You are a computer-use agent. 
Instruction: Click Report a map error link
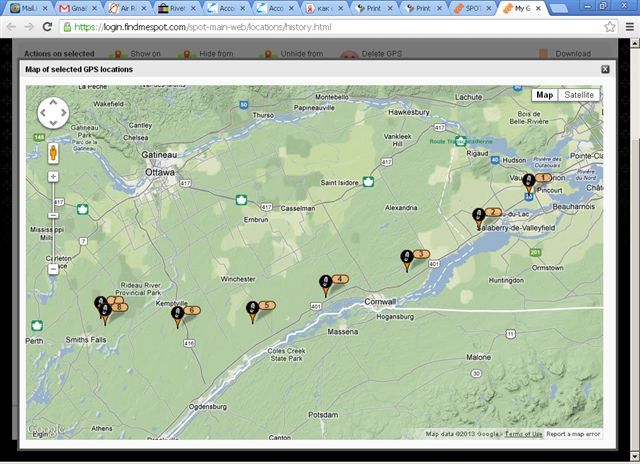coord(574,434)
